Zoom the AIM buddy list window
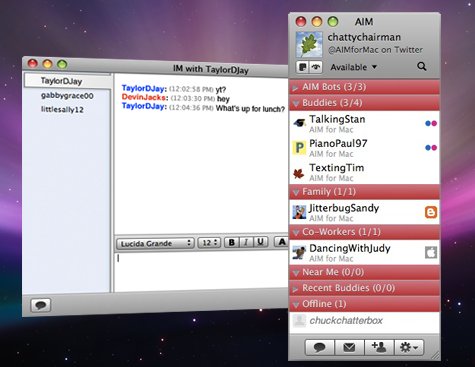Viewport: 475px width, 367px height. tap(333, 22)
